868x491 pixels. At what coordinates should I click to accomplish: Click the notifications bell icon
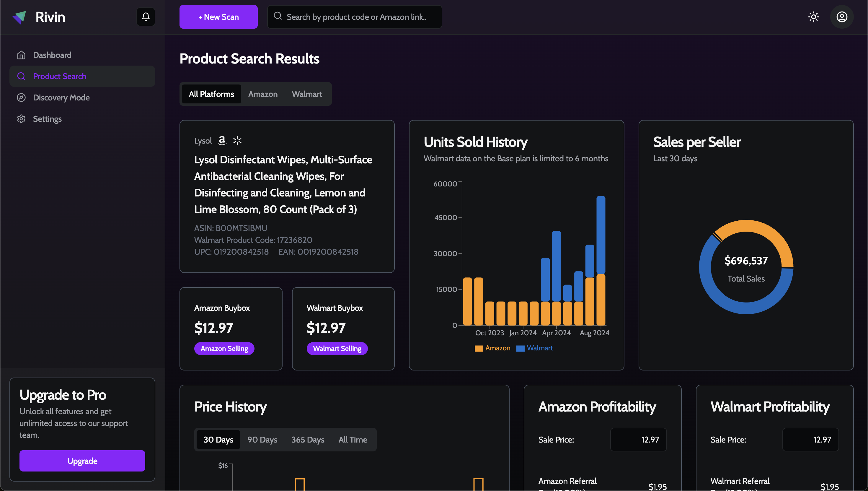pyautogui.click(x=146, y=17)
